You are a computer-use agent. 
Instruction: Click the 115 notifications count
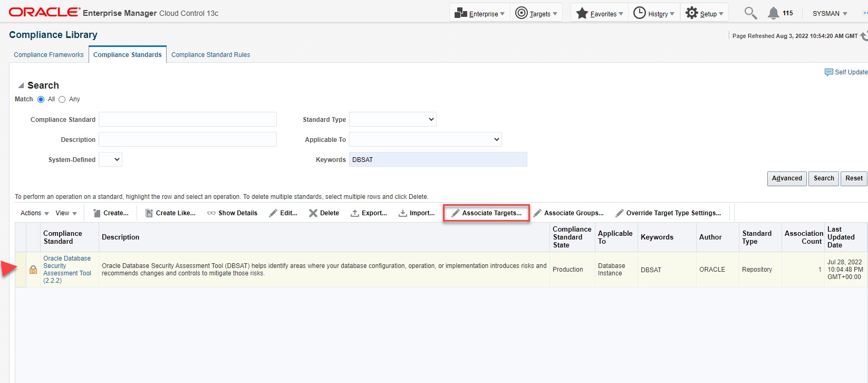[788, 13]
